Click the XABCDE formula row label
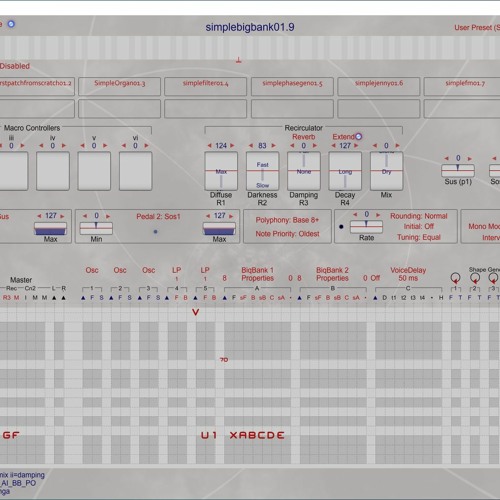500x500 pixels. coord(257,435)
